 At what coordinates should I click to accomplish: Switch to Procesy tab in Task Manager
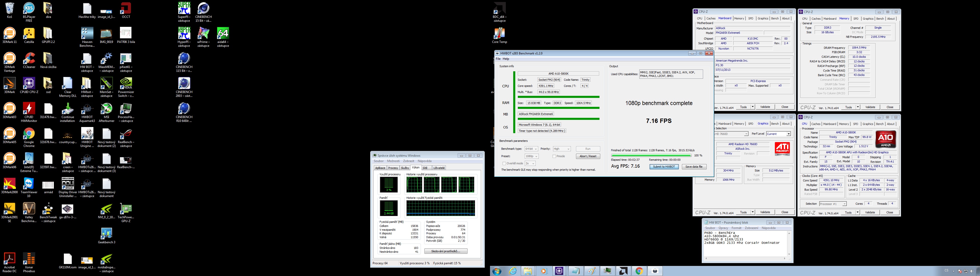click(x=393, y=168)
